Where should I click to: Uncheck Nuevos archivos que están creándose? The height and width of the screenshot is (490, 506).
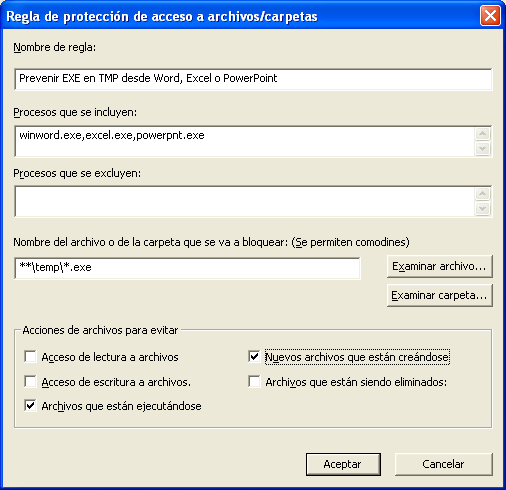pyautogui.click(x=254, y=356)
